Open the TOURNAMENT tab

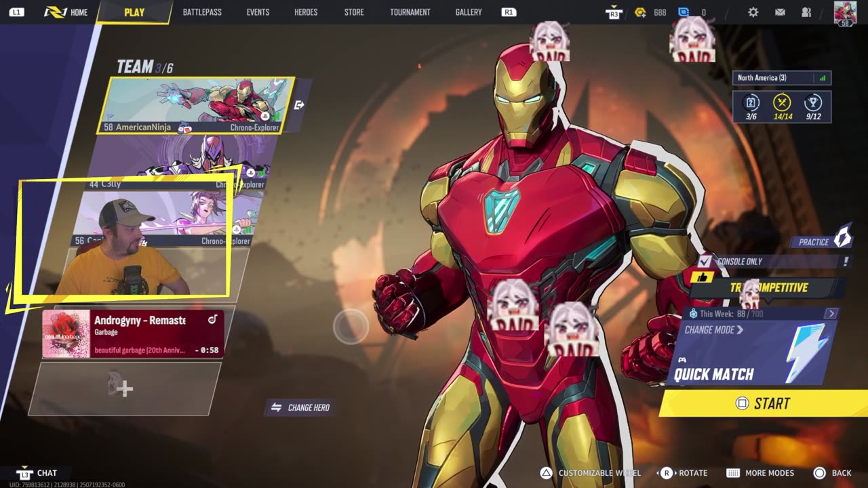(x=410, y=12)
